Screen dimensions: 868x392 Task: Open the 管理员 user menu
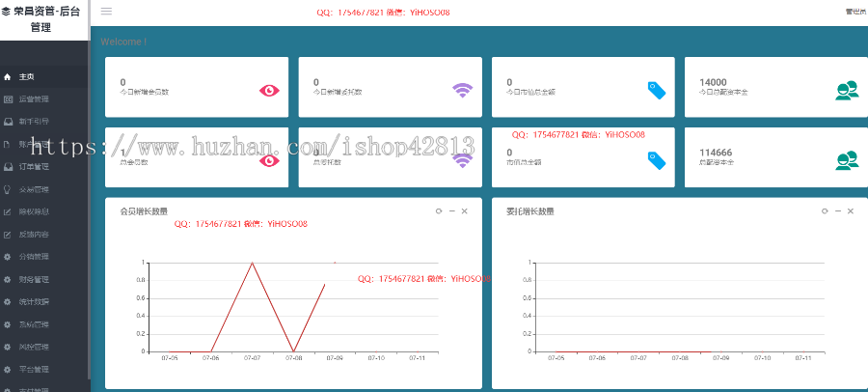pyautogui.click(x=855, y=12)
